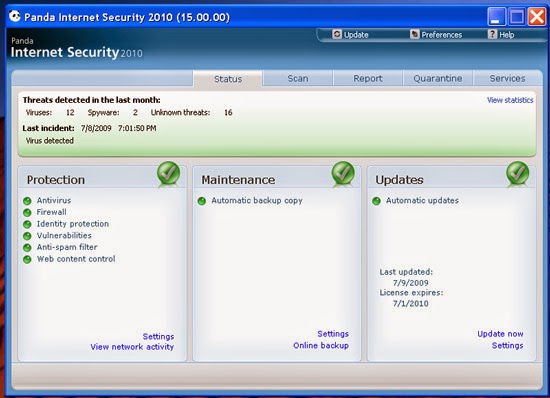
Task: Select the Firewall protection item
Action: pyautogui.click(x=51, y=212)
